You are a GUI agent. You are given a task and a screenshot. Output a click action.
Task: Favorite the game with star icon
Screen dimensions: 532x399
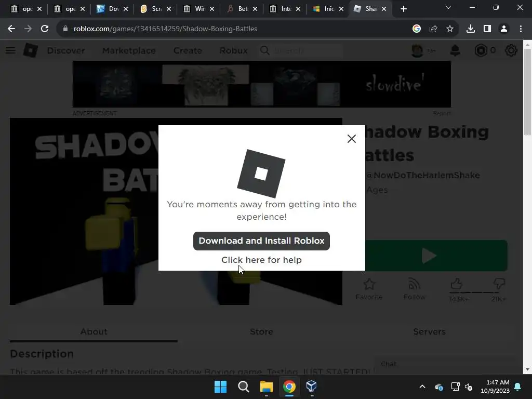(x=369, y=289)
